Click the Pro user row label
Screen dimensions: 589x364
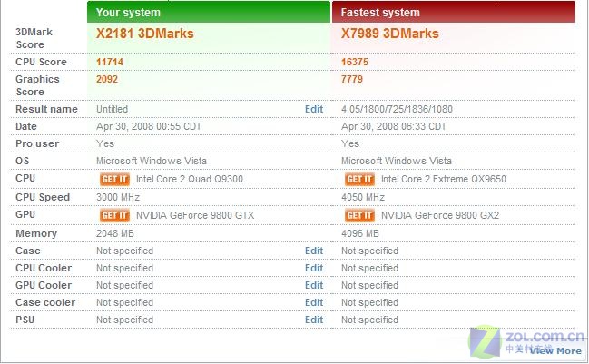click(37, 143)
